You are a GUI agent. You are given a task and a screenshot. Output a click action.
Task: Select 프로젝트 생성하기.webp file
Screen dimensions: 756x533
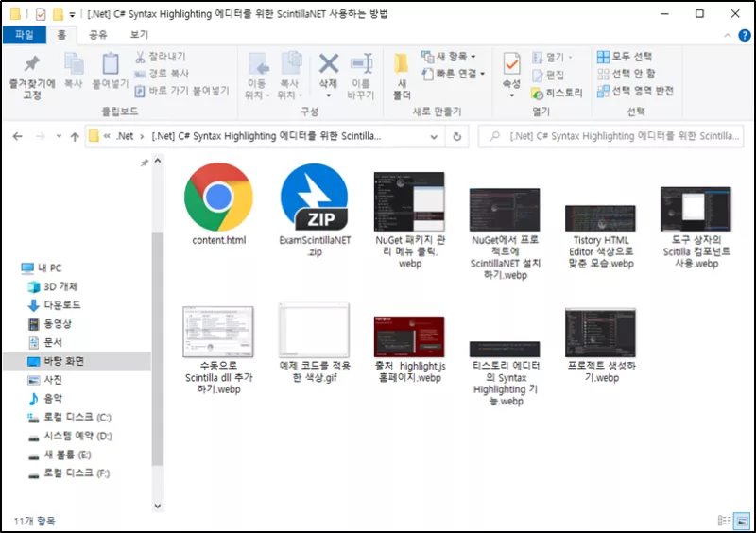[x=601, y=346]
